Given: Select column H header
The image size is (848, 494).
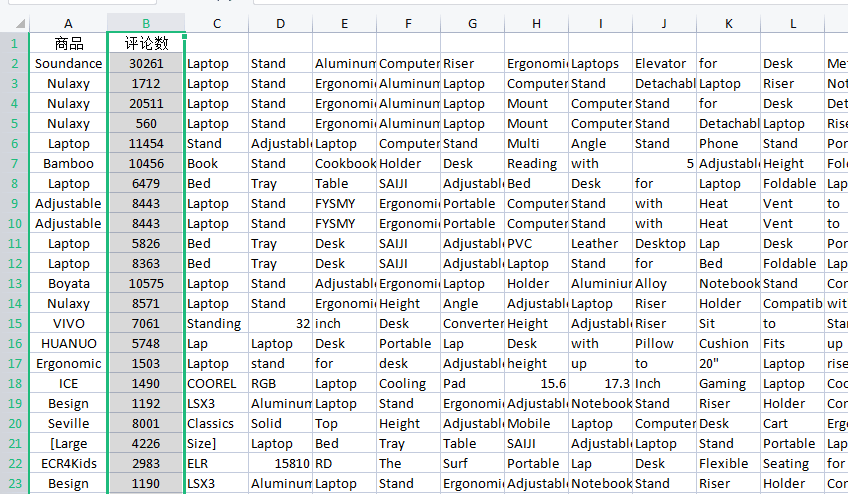Looking at the screenshot, I should click(536, 23).
